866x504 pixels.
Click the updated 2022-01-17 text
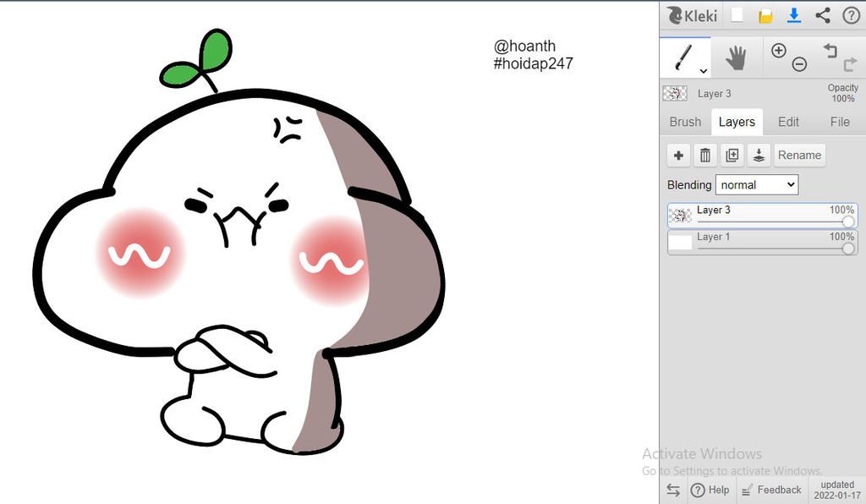837,490
